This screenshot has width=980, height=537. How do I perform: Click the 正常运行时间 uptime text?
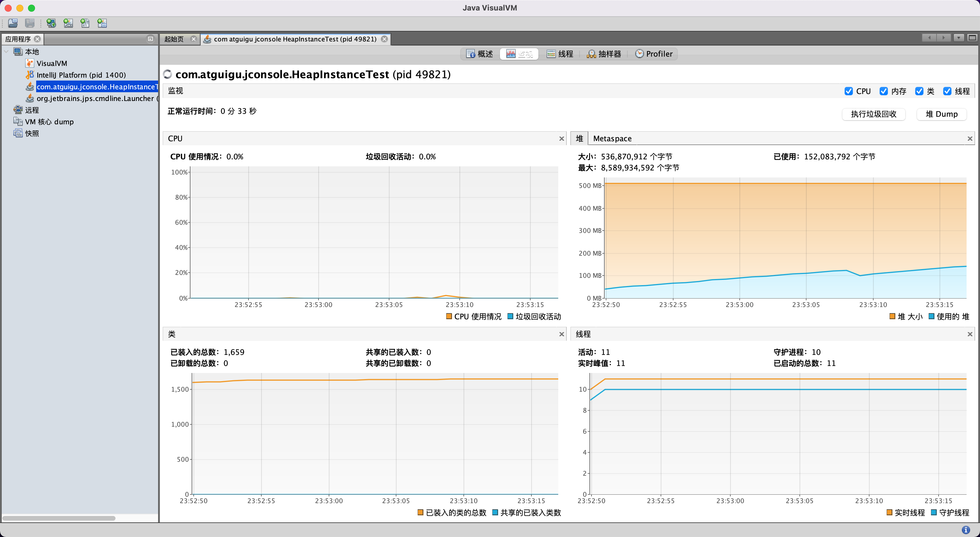212,111
